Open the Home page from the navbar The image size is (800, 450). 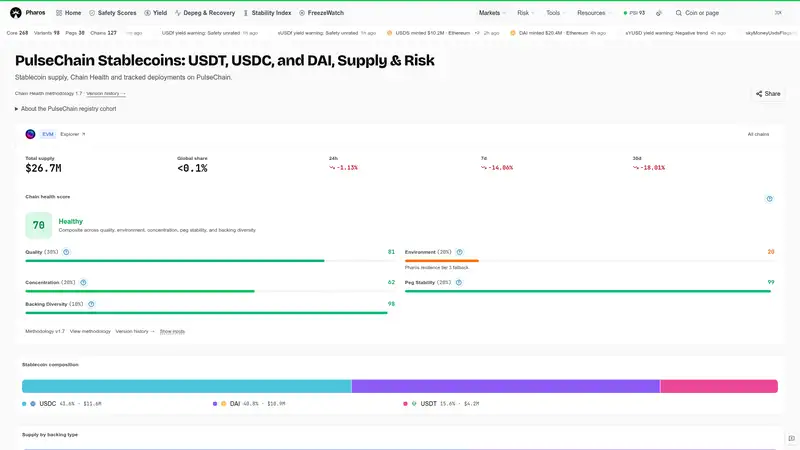point(68,13)
